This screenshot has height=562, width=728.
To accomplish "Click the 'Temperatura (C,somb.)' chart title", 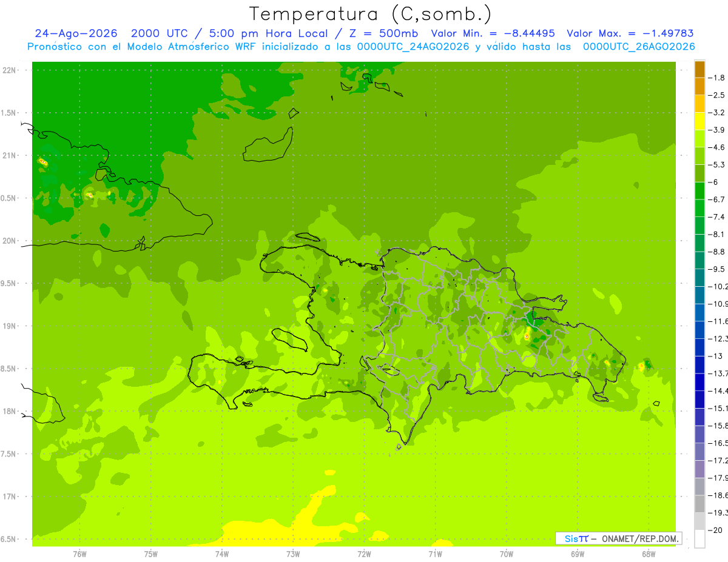I will 371,14.
